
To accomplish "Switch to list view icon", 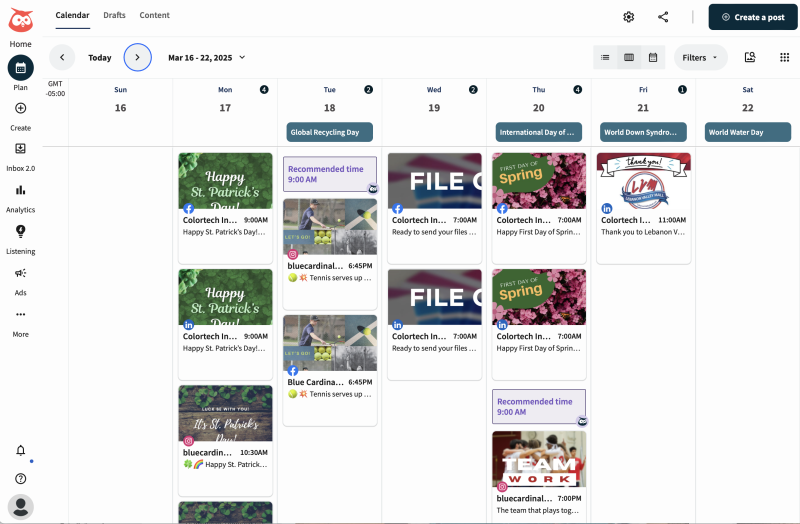I will [x=605, y=58].
